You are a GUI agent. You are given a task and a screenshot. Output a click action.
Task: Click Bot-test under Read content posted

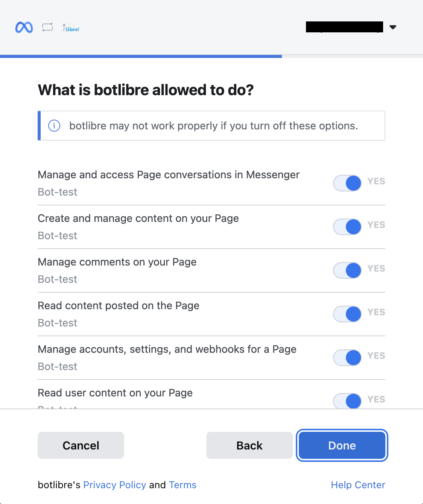(58, 323)
